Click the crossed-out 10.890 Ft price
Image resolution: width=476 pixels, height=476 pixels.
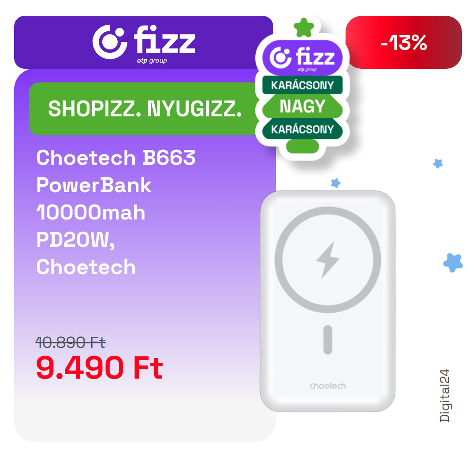pos(71,342)
